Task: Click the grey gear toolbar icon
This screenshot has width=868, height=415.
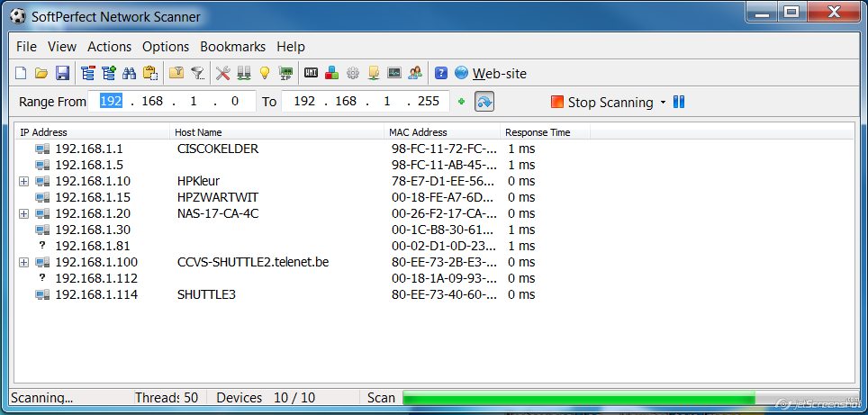Action: [353, 73]
